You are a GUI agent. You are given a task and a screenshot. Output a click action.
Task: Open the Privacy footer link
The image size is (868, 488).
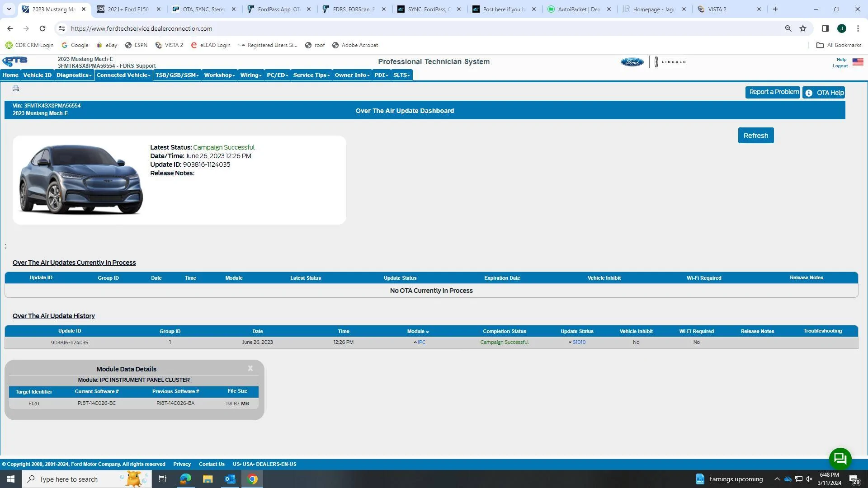pyautogui.click(x=182, y=464)
